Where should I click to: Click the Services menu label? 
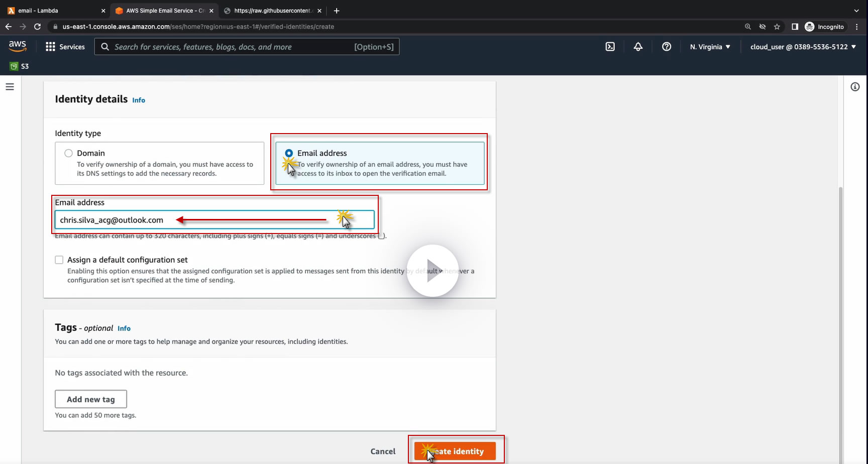click(72, 47)
